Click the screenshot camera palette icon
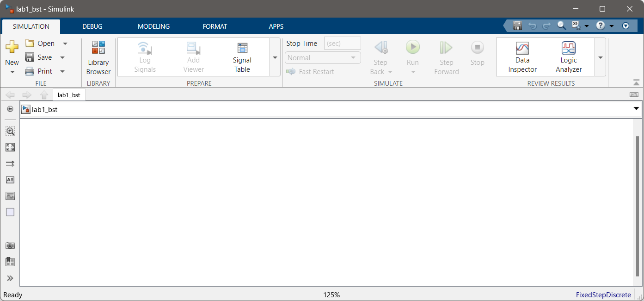This screenshot has width=644, height=301. [x=10, y=245]
